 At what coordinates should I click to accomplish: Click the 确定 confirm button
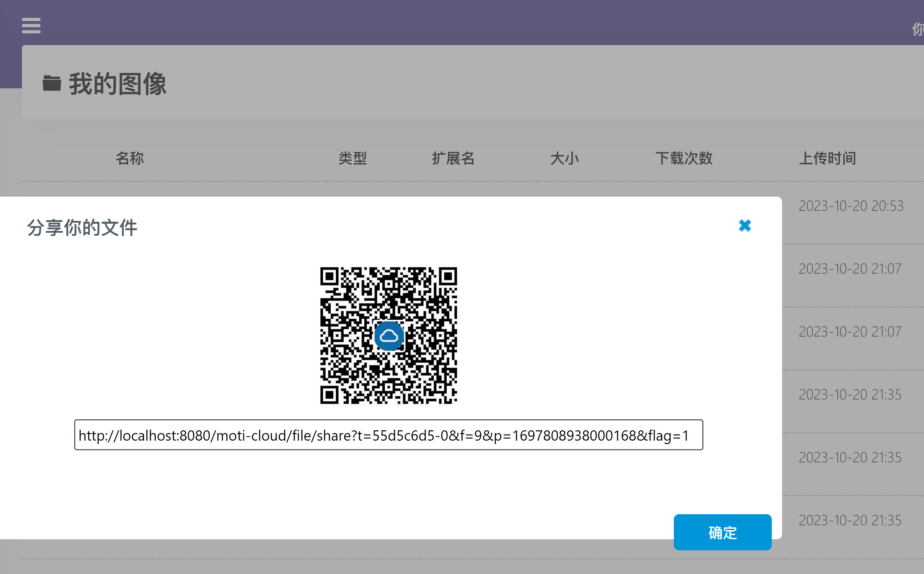coord(723,532)
